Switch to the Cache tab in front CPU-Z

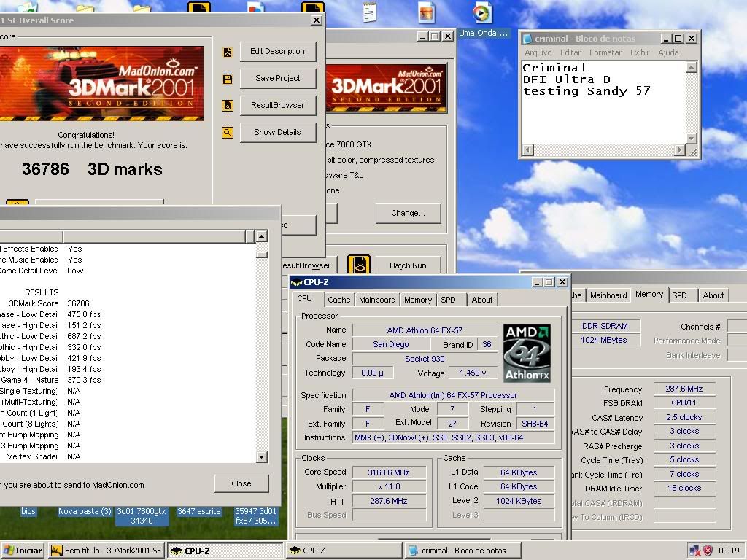(338, 300)
